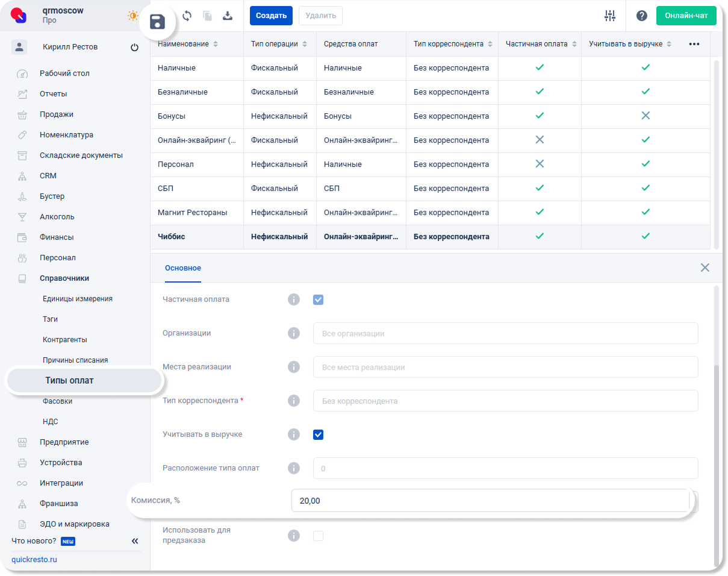Select Типы оплат in sidebar
The height and width of the screenshot is (576, 728).
(x=69, y=381)
